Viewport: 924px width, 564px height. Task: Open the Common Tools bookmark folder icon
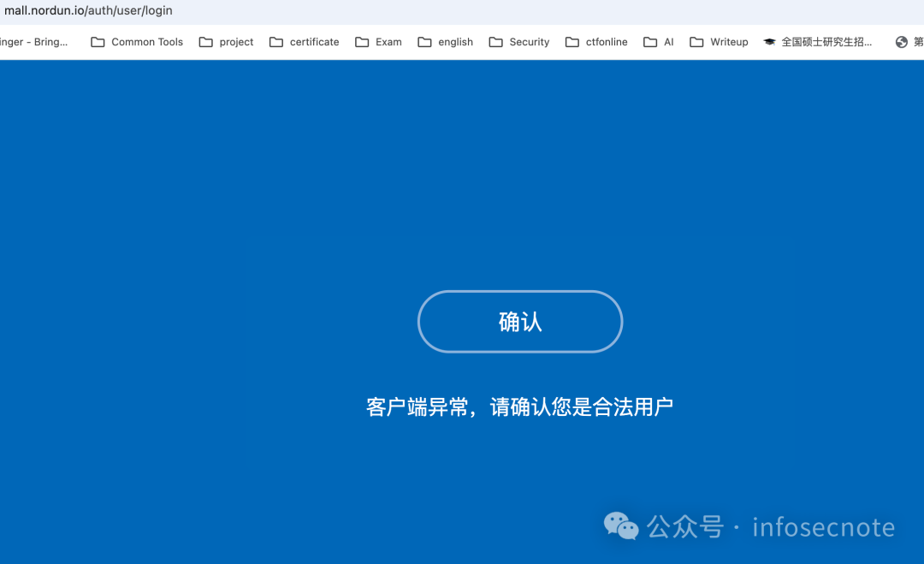tap(97, 41)
